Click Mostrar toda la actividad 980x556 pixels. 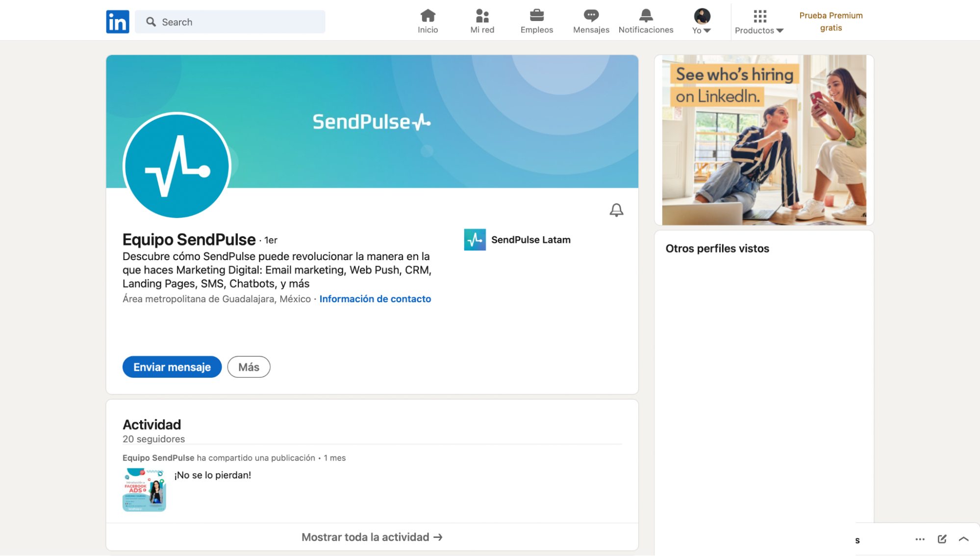(372, 537)
